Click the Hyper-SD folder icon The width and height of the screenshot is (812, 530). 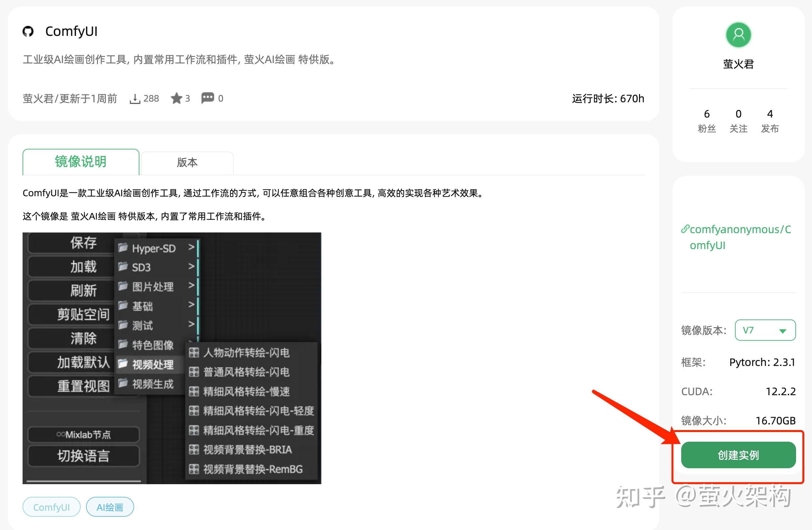pos(123,249)
